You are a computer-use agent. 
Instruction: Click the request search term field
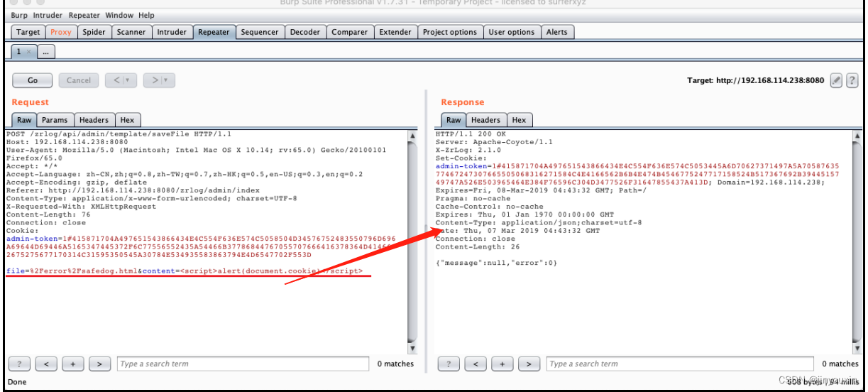[243, 364]
